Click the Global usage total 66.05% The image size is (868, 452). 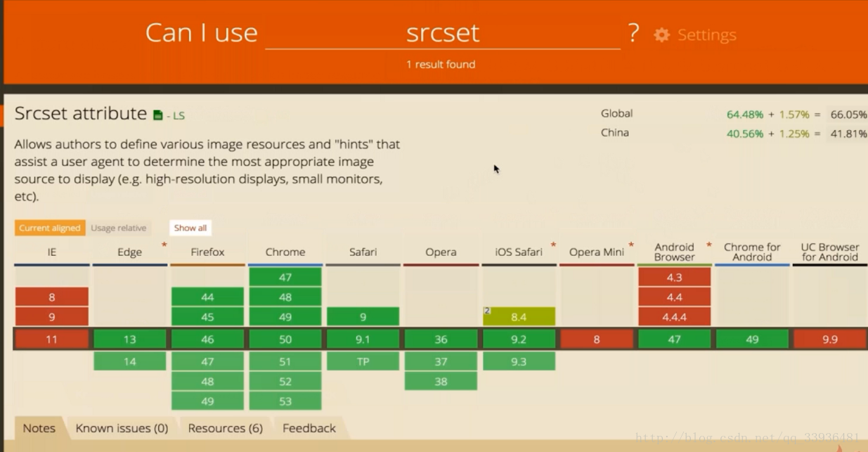pos(848,114)
